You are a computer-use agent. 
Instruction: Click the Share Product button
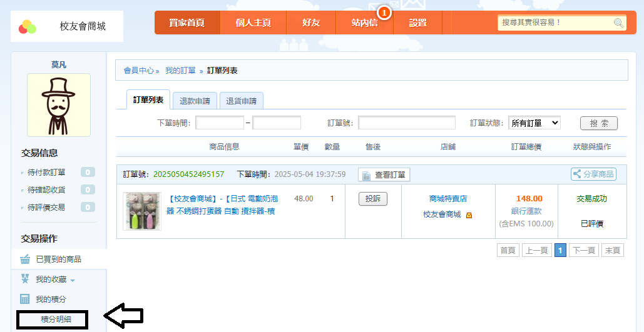[x=593, y=174]
